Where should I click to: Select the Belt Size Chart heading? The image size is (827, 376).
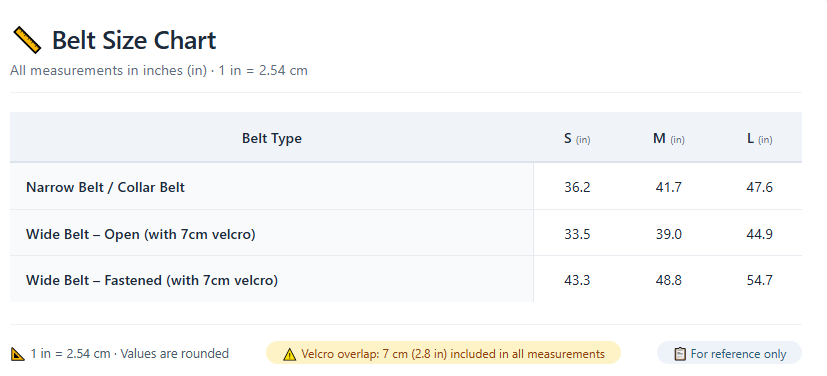134,41
